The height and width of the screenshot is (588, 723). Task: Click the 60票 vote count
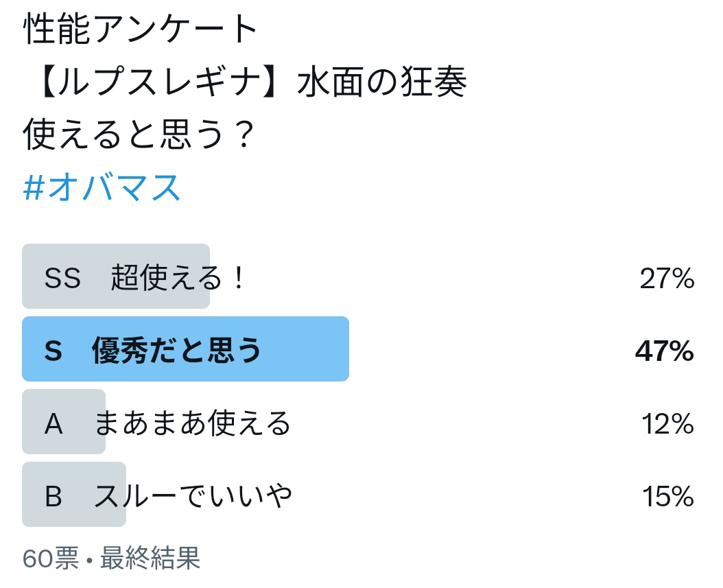51,558
